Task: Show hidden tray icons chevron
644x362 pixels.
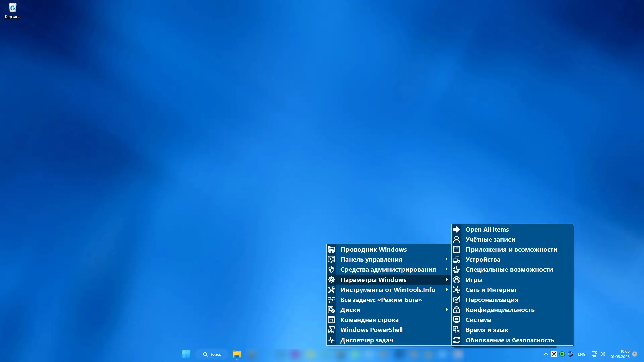Action: [546, 354]
